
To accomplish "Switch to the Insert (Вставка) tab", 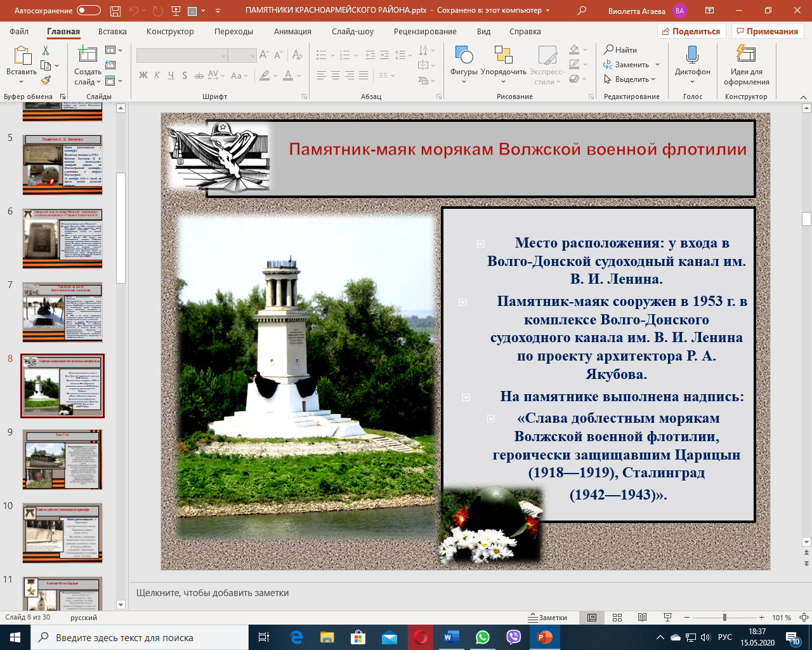I will [x=112, y=31].
